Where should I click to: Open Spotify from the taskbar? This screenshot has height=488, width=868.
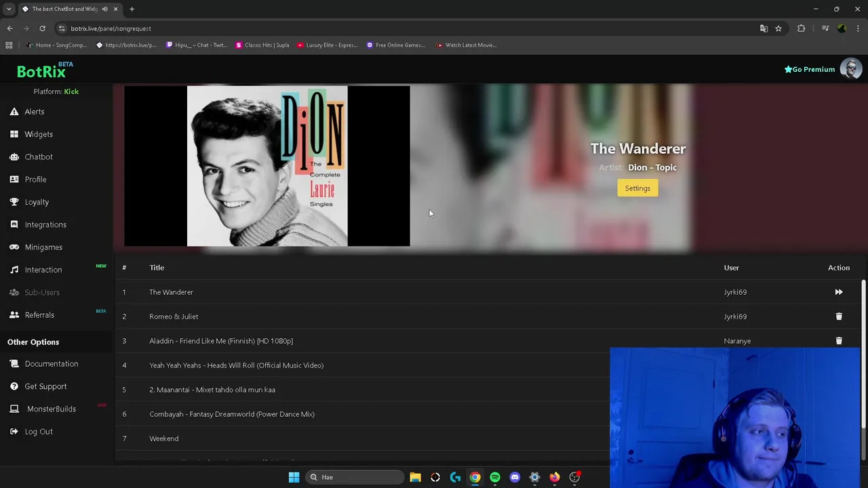[495, 477]
